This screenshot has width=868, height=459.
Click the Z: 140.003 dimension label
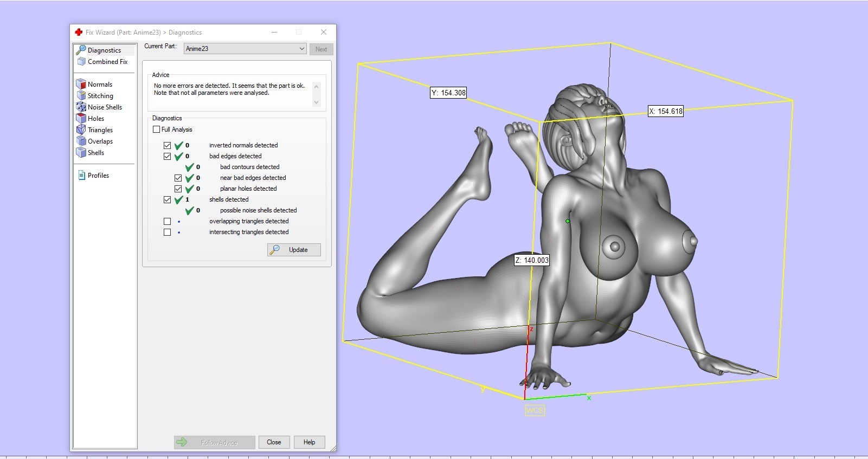[531, 260]
